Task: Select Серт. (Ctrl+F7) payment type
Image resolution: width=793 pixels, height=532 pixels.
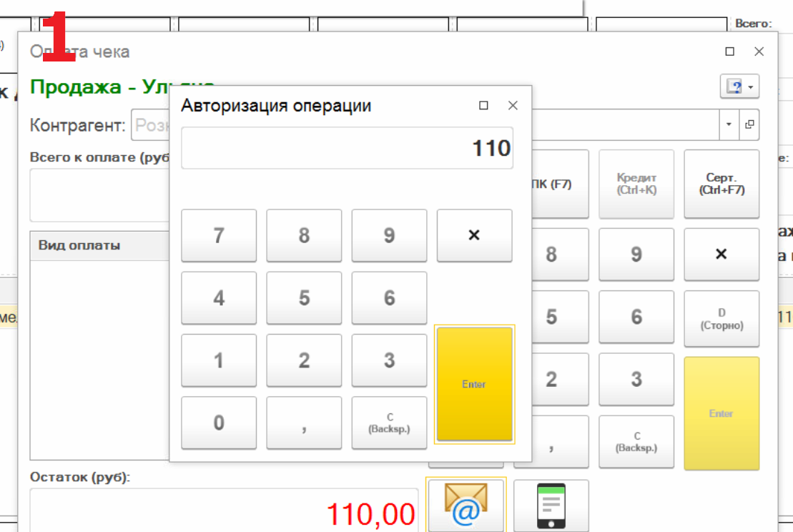Action: (x=721, y=184)
